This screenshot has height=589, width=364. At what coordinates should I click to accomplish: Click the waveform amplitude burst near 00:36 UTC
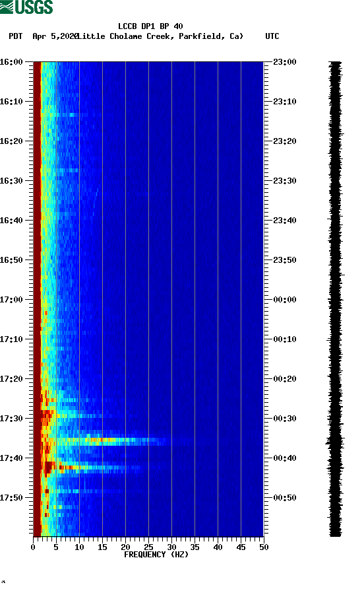335,442
